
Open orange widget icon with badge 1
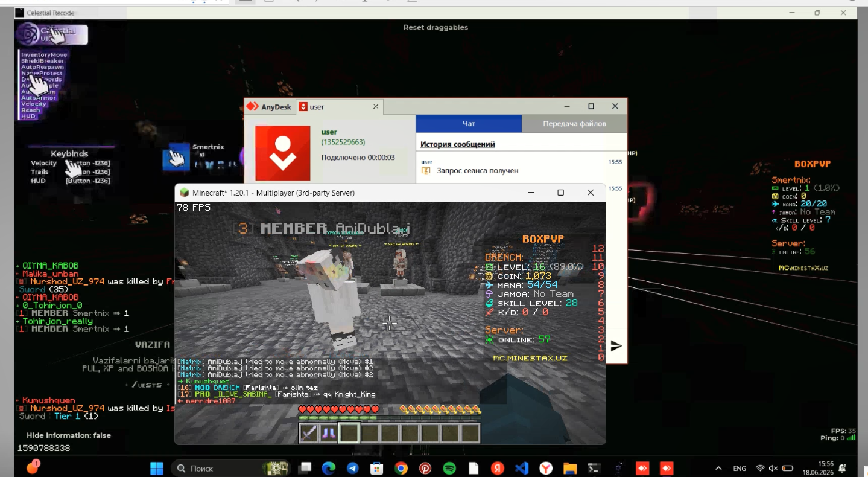pyautogui.click(x=33, y=467)
